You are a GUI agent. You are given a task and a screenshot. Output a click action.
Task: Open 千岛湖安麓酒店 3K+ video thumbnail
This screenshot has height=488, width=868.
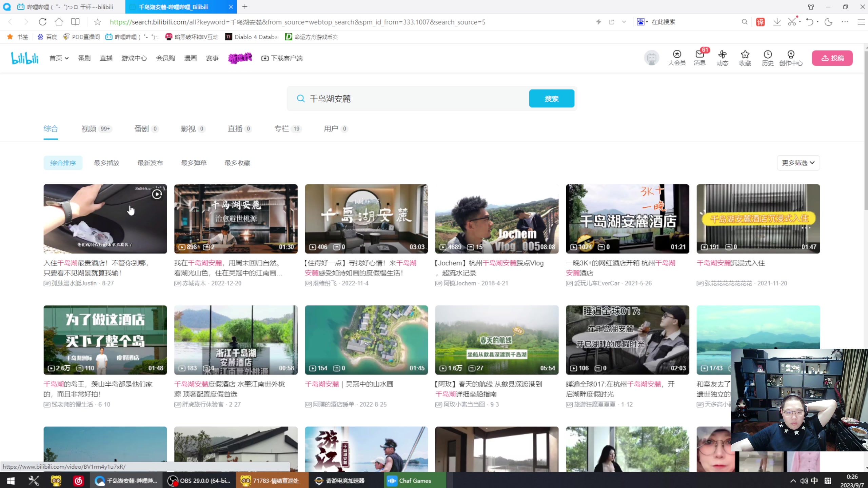coord(627,219)
